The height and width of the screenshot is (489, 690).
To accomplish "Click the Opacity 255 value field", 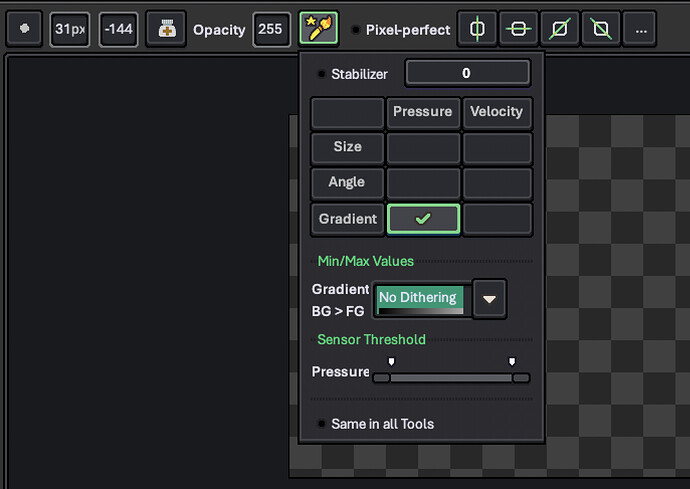I will [271, 29].
